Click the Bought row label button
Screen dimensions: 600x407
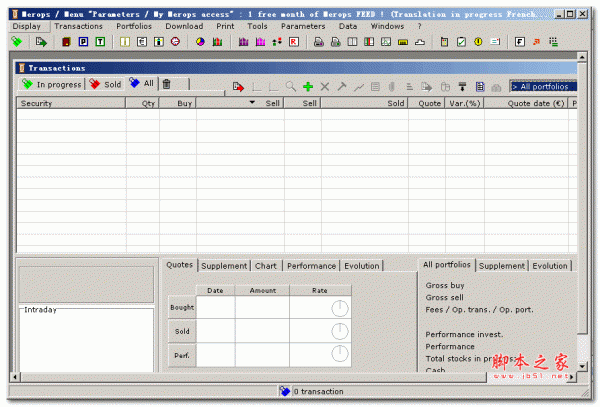(x=182, y=307)
